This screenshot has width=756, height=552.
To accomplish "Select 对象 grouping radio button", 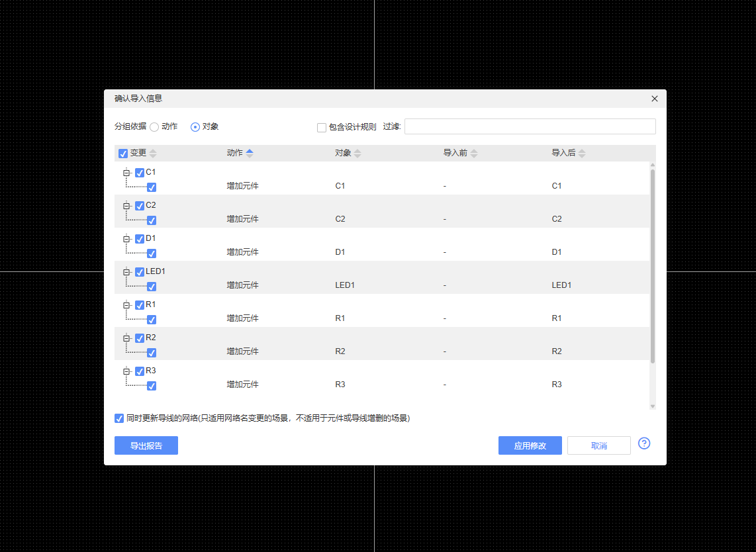I will point(195,127).
